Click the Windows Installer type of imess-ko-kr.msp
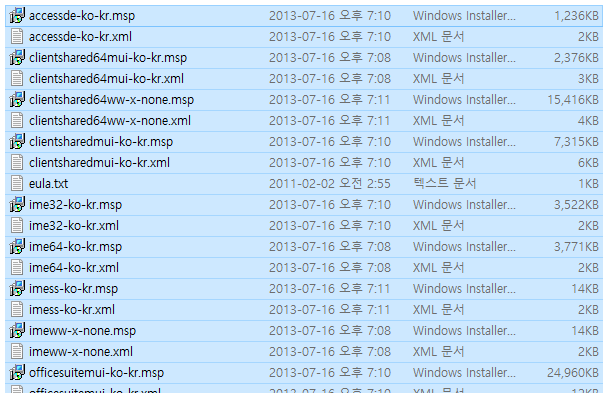The image size is (610, 401). (465, 289)
